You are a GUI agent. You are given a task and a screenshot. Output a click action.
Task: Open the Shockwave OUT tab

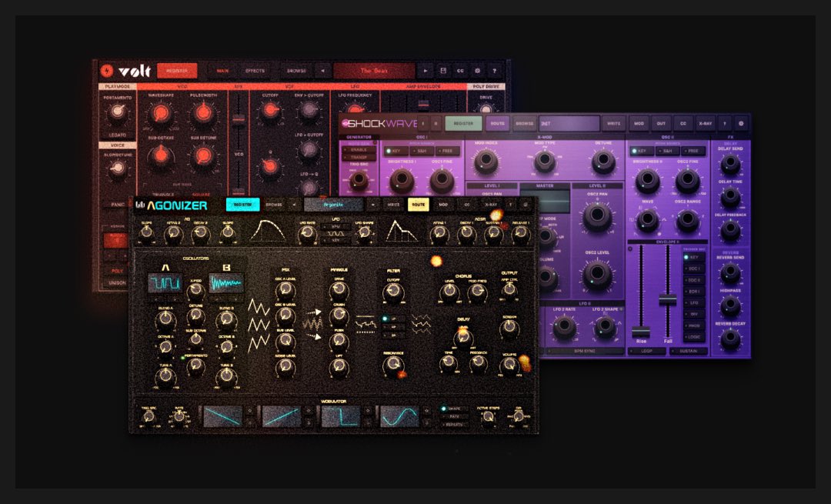coord(661,123)
